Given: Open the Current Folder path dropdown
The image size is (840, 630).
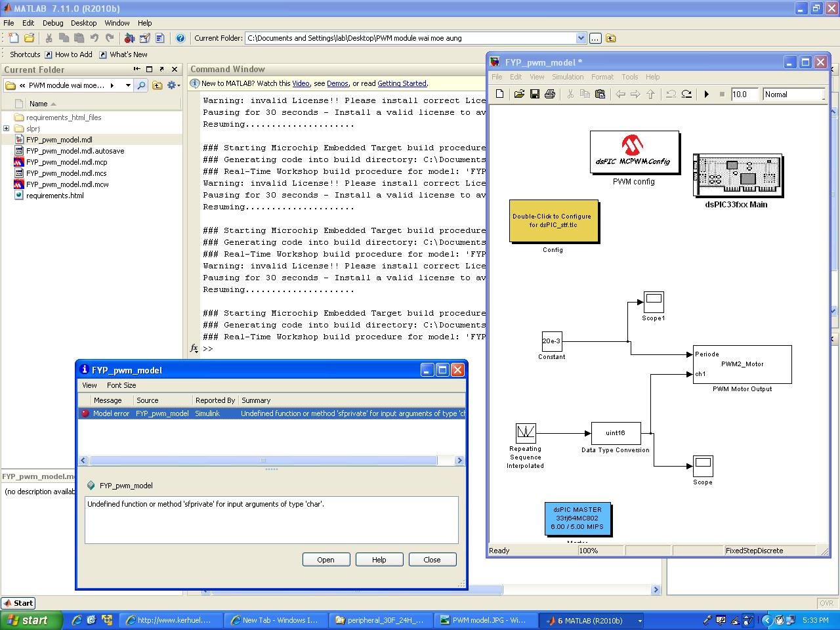Looking at the screenshot, I should pos(581,38).
